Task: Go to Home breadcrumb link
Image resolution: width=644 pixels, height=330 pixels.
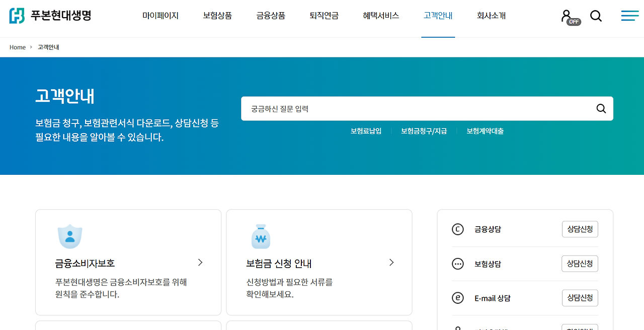Action: [18, 47]
